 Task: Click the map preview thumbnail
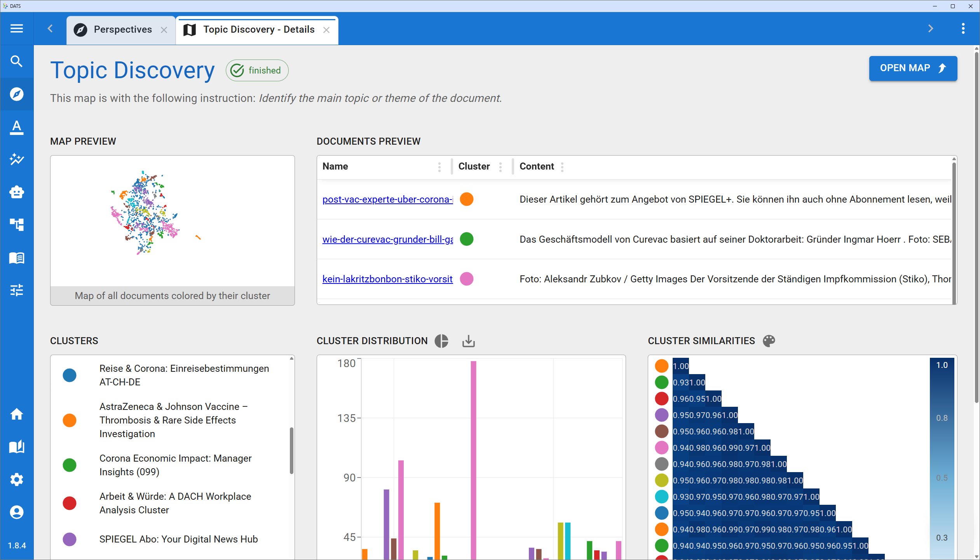[172, 221]
